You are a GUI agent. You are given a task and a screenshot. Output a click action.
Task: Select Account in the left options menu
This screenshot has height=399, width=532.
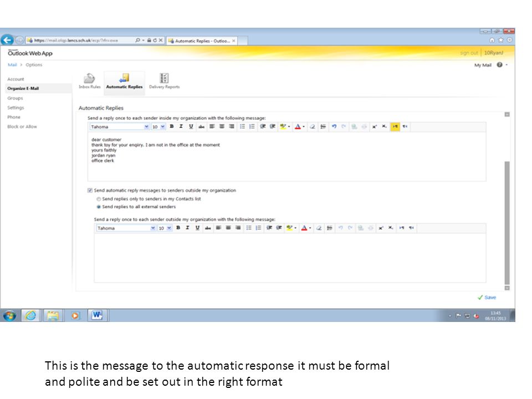coord(16,79)
